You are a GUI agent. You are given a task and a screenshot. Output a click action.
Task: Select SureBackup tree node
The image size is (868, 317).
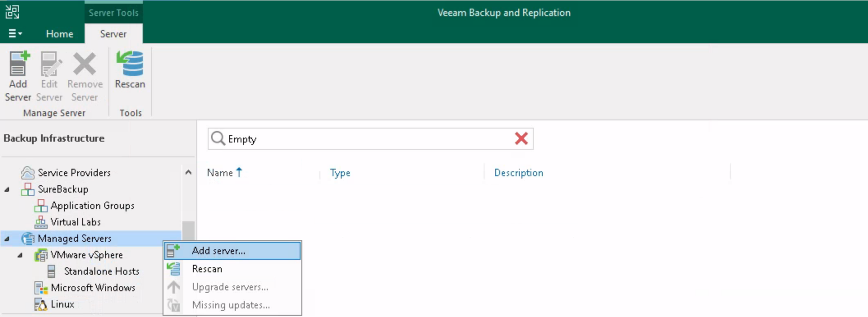coord(63,189)
